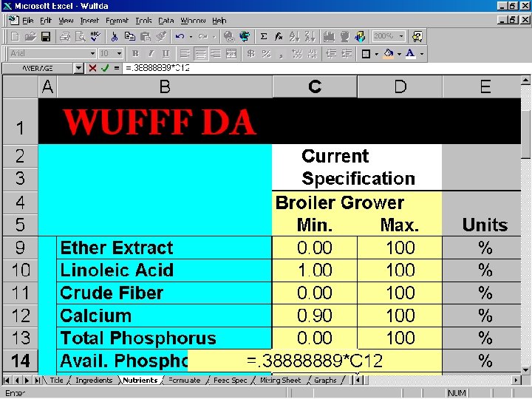Switch to the Mixing Sheet tab
This screenshot has width=532, height=399.
pyautogui.click(x=280, y=381)
